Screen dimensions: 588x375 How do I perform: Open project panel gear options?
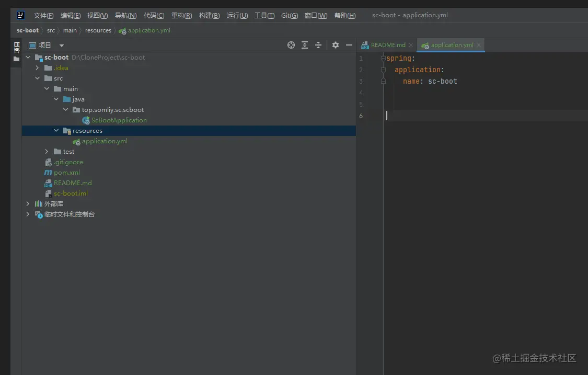pyautogui.click(x=335, y=45)
